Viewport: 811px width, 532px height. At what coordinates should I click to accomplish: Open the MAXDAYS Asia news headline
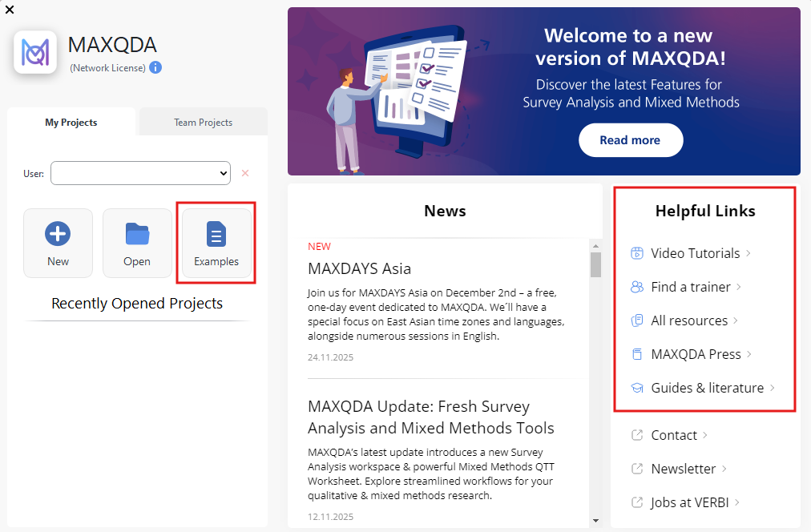[x=360, y=269]
